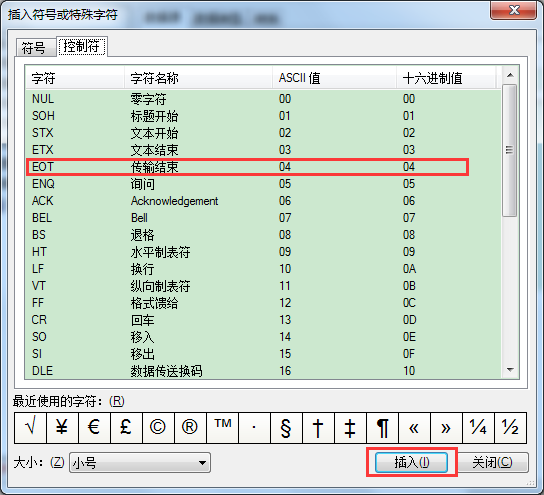Select the Pound sterling symbol
This screenshot has width=544, height=495.
[x=126, y=428]
